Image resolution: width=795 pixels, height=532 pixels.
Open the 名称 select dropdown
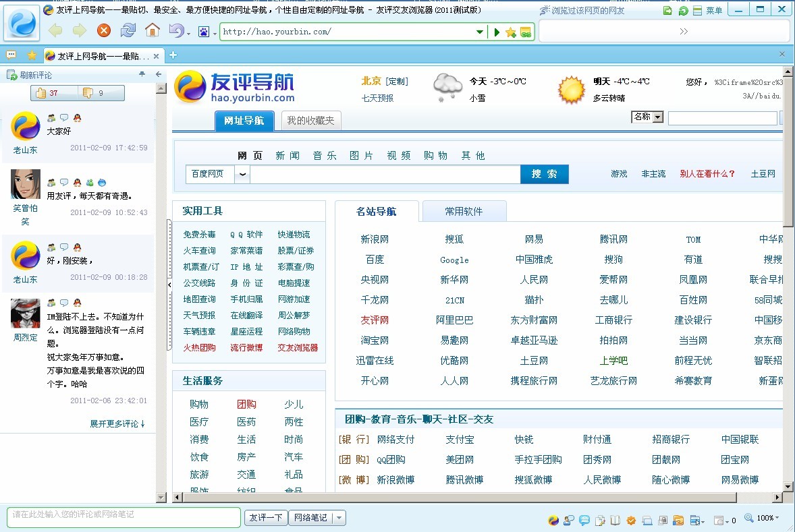[x=647, y=117]
